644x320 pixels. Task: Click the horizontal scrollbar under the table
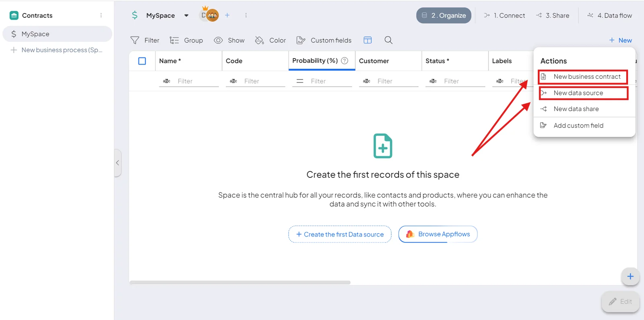[x=240, y=283]
